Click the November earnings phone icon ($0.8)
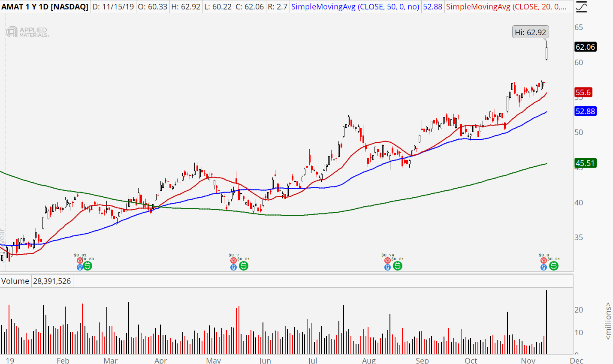The image size is (613, 364). 544,260
